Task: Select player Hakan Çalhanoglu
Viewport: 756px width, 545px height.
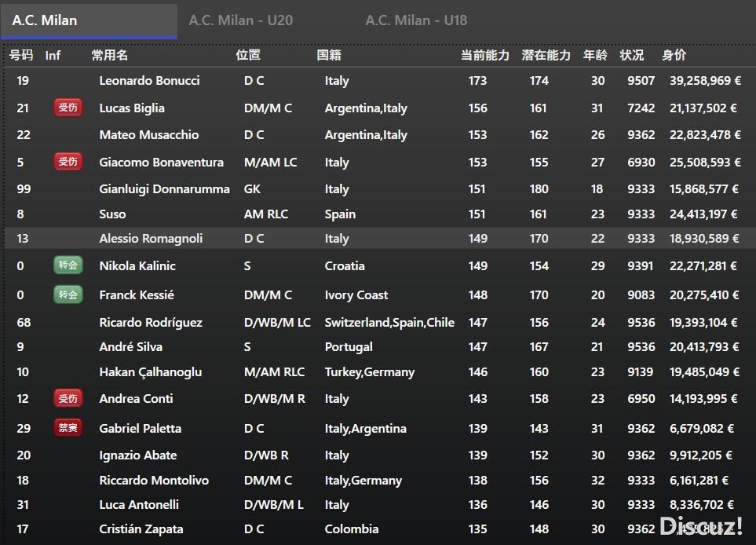Action: click(151, 372)
